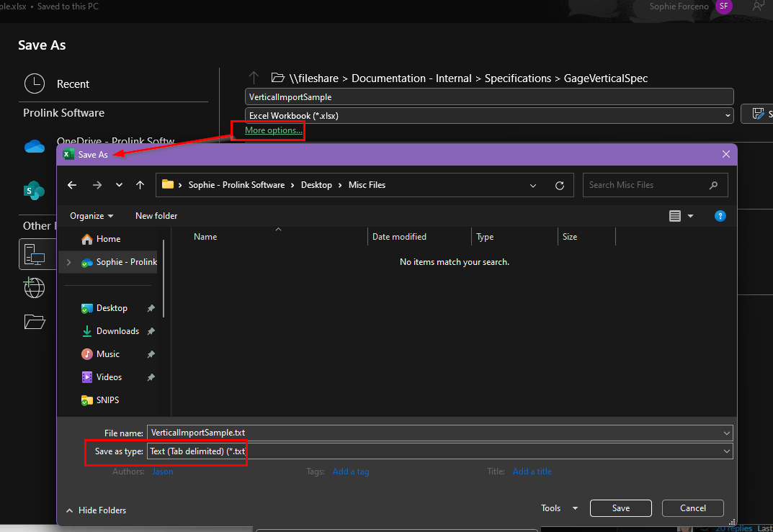Image resolution: width=773 pixels, height=532 pixels.
Task: Click the More options link
Action: click(x=272, y=130)
